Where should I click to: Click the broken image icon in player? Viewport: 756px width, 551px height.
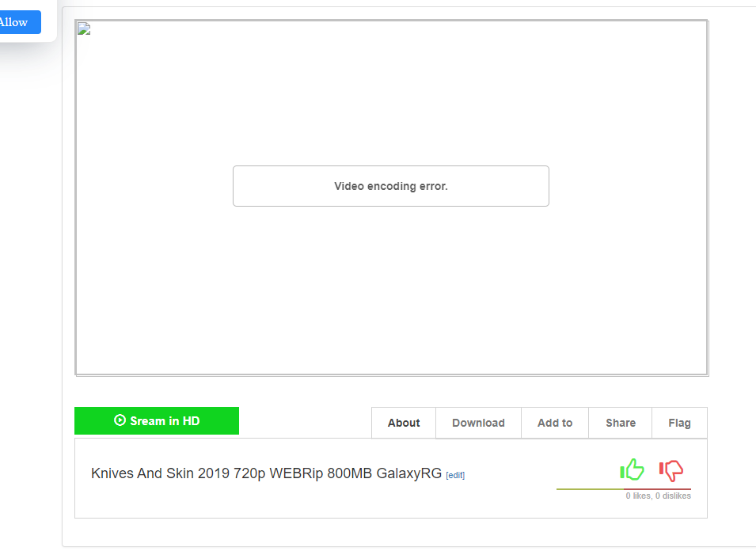84,29
